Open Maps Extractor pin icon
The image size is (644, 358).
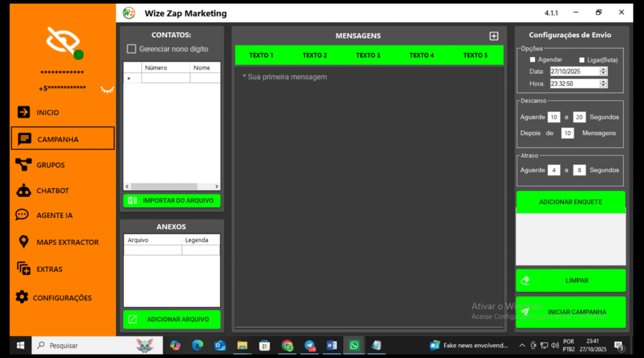pyautogui.click(x=23, y=242)
